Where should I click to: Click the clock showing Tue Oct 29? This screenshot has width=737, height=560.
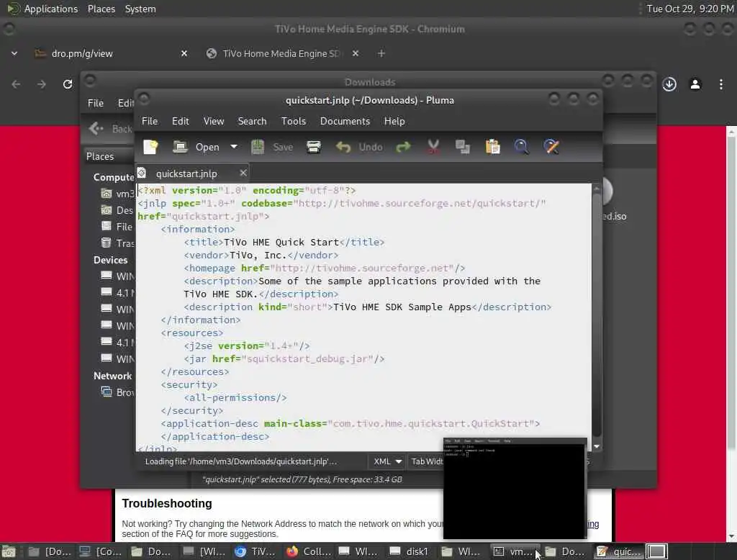(x=689, y=9)
